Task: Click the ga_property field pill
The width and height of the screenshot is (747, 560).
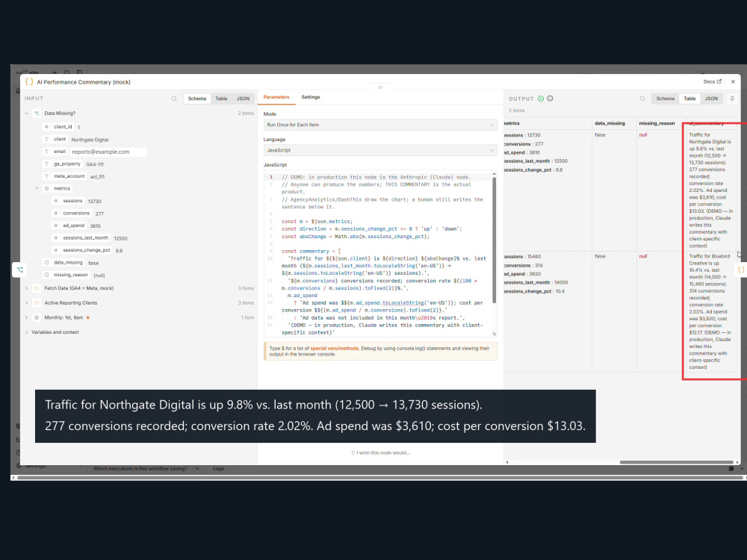Action: (x=66, y=164)
